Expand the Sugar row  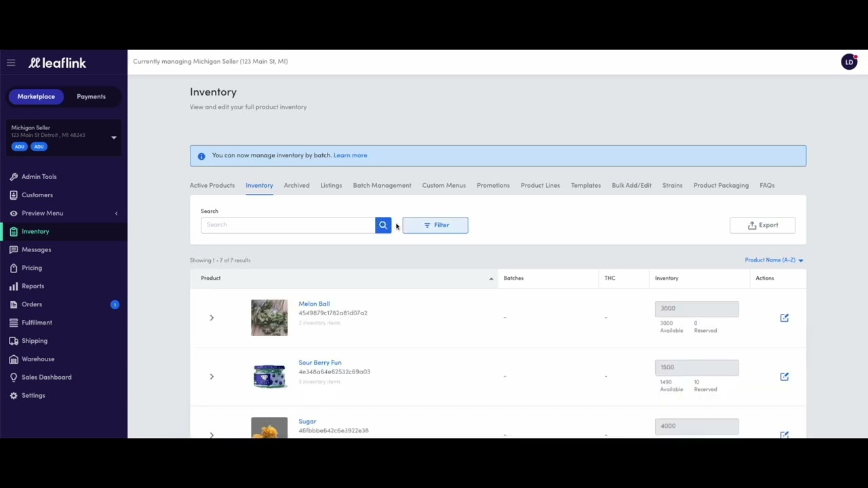212,435
